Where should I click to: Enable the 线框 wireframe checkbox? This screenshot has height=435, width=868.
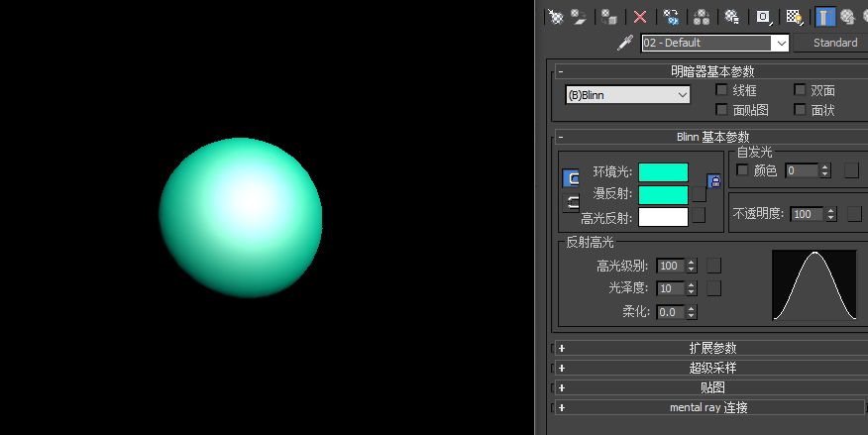(x=722, y=89)
